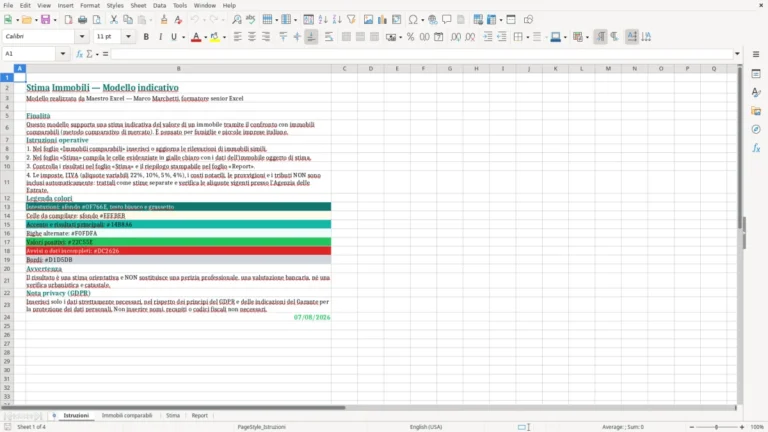768x432 pixels.
Task: Click the Clone Formatting paintbrush icon
Action: pyautogui.click(x=164, y=20)
